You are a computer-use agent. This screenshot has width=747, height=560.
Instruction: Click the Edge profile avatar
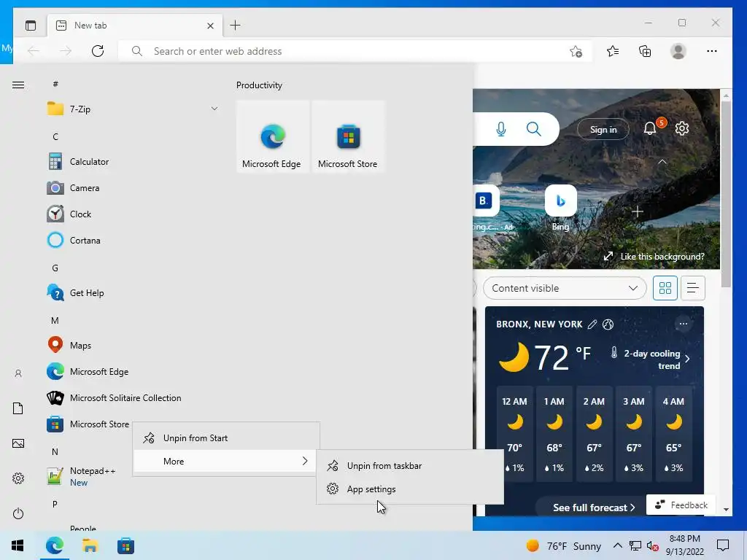(678, 51)
